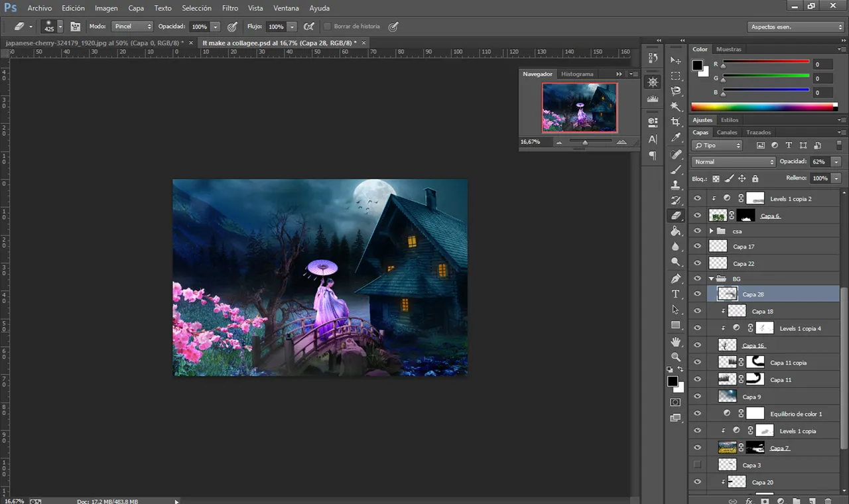Hide the Capa 9 layer
The width and height of the screenshot is (849, 504).
pos(697,397)
